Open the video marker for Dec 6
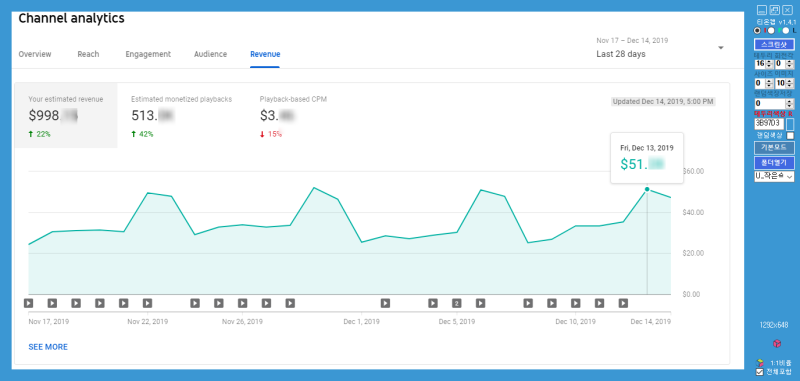 pos(480,303)
